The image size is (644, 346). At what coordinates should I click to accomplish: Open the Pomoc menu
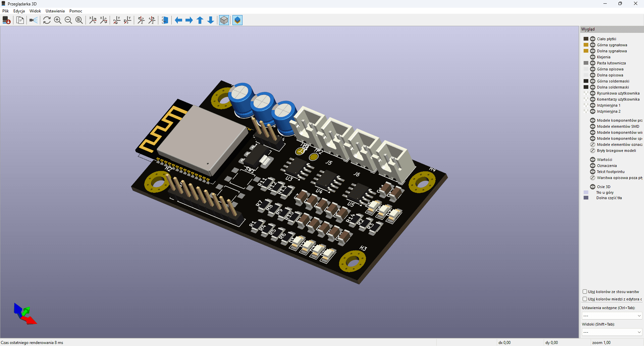[75, 11]
